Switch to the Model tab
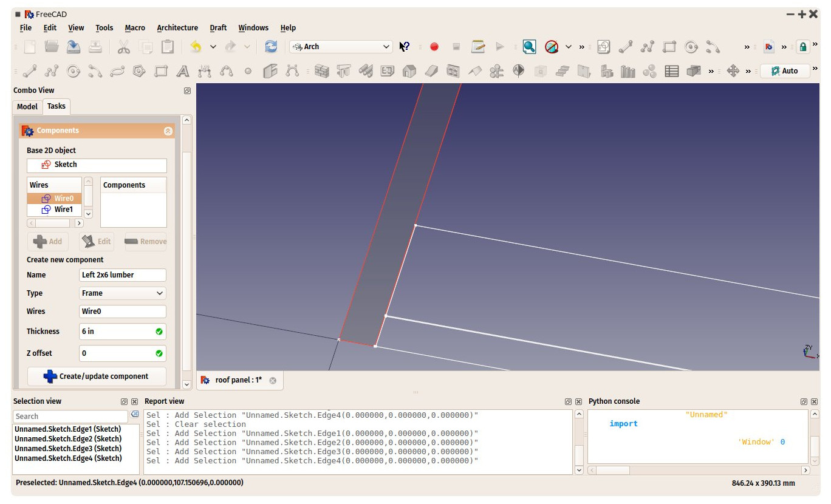831x504 pixels. [x=27, y=107]
